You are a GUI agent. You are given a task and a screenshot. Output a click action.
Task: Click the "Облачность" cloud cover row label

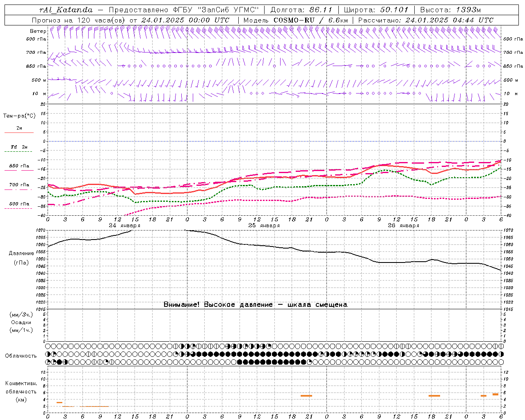point(21,356)
